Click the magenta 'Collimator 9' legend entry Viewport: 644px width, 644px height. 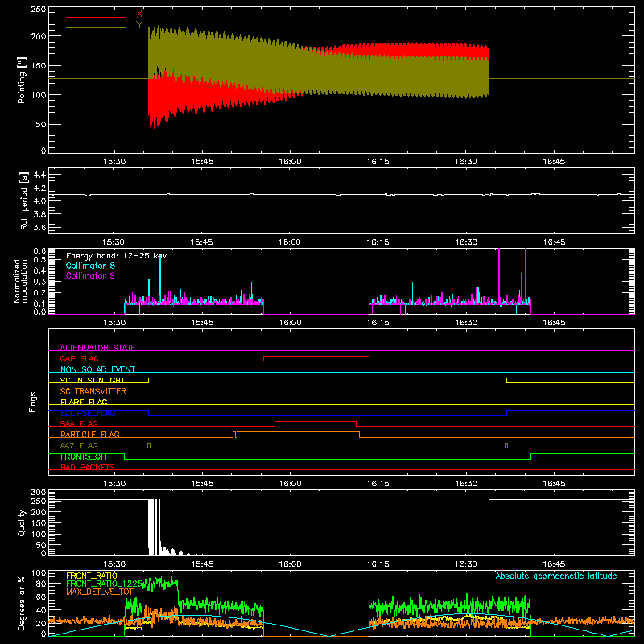click(90, 275)
